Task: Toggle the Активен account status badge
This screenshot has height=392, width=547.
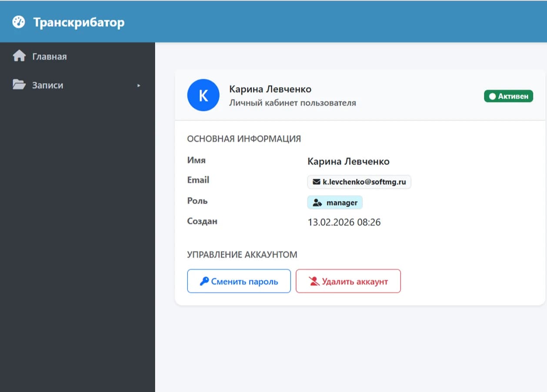Action: click(508, 96)
